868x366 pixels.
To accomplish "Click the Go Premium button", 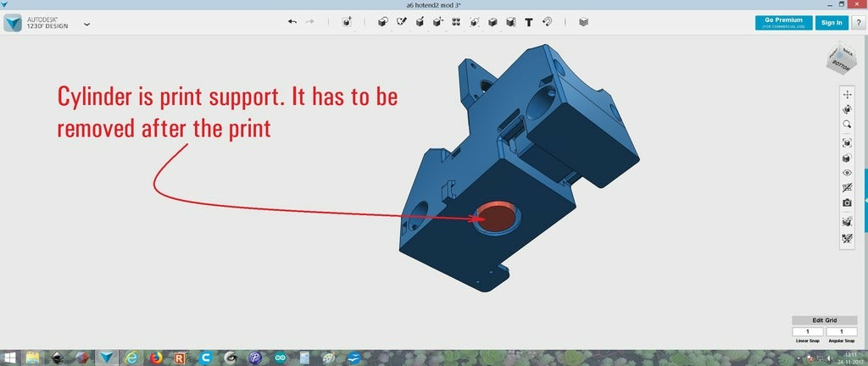I will click(782, 23).
